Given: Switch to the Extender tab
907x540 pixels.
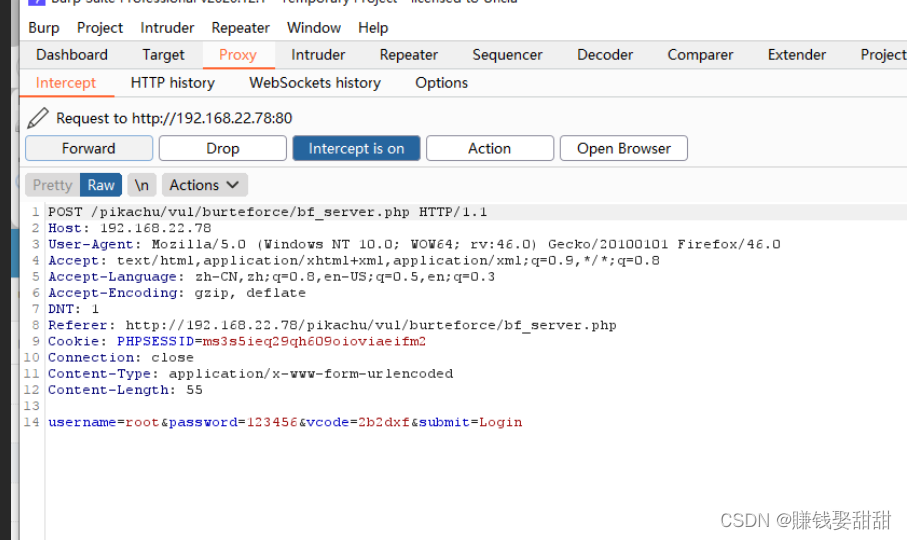Looking at the screenshot, I should point(797,55).
